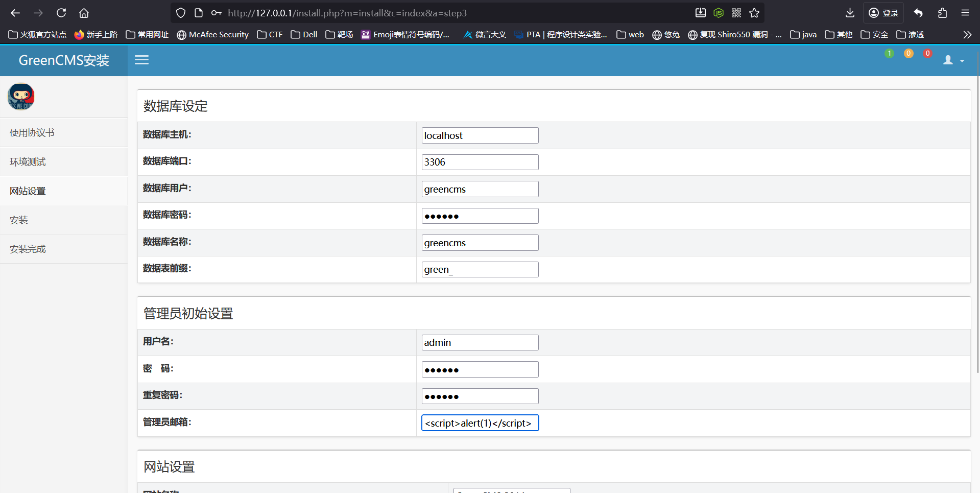The image size is (980, 493).
Task: Expand the bookmarks overflow chevron
Action: [967, 35]
